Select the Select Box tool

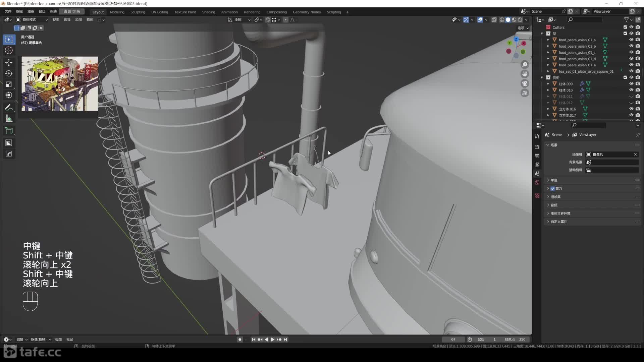coord(9,40)
